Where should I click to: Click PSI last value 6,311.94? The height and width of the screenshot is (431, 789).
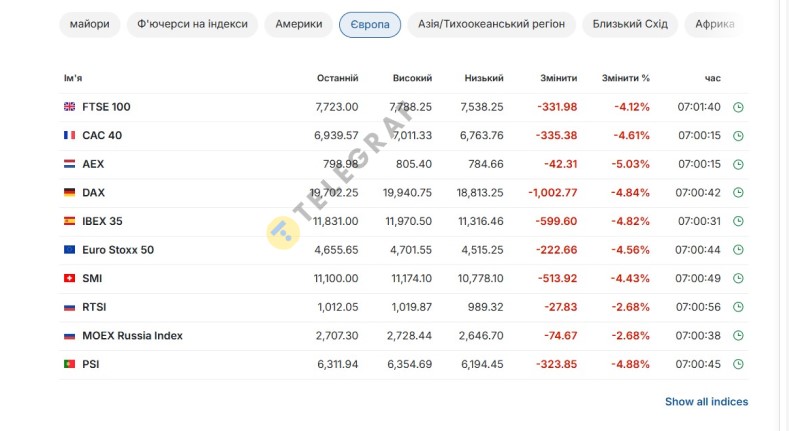338,364
